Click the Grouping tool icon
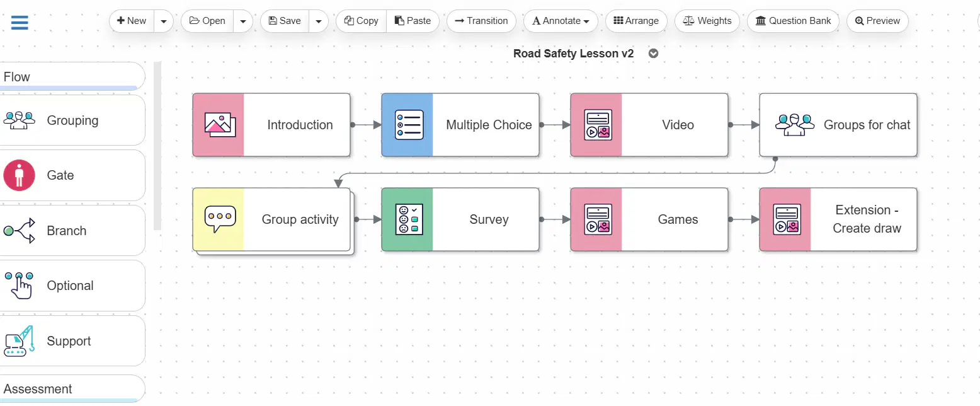 point(19,120)
